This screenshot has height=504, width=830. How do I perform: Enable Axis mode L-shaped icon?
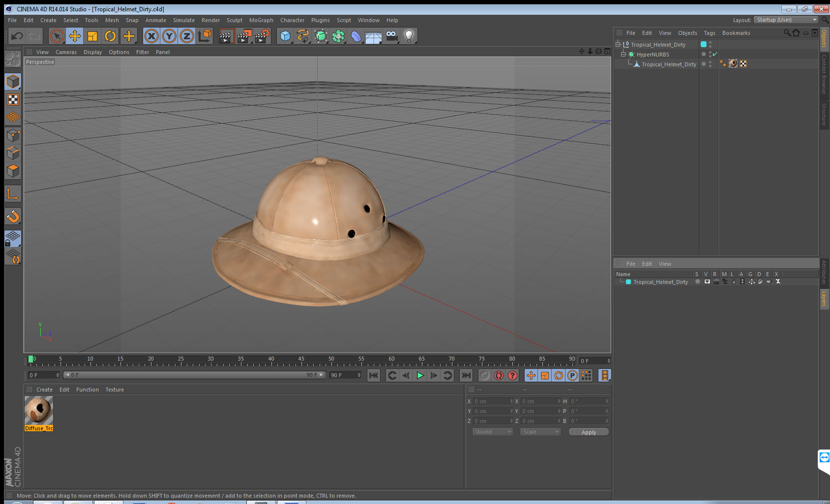[x=13, y=194]
